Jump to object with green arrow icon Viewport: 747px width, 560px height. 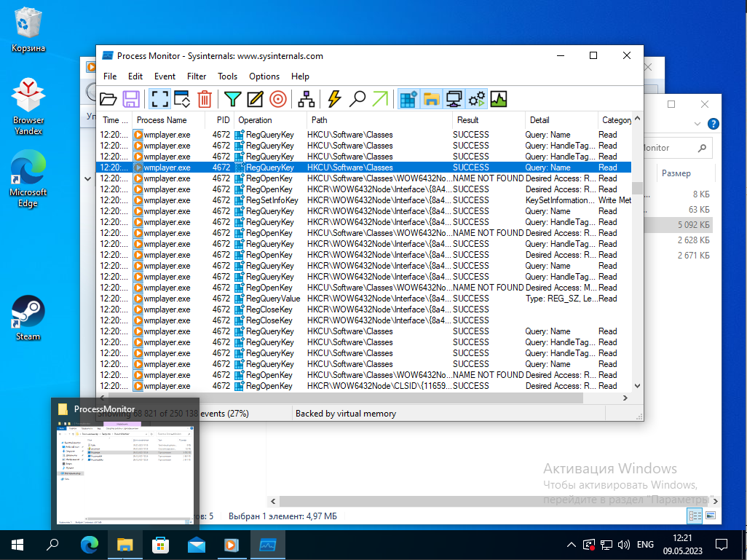[x=380, y=99]
